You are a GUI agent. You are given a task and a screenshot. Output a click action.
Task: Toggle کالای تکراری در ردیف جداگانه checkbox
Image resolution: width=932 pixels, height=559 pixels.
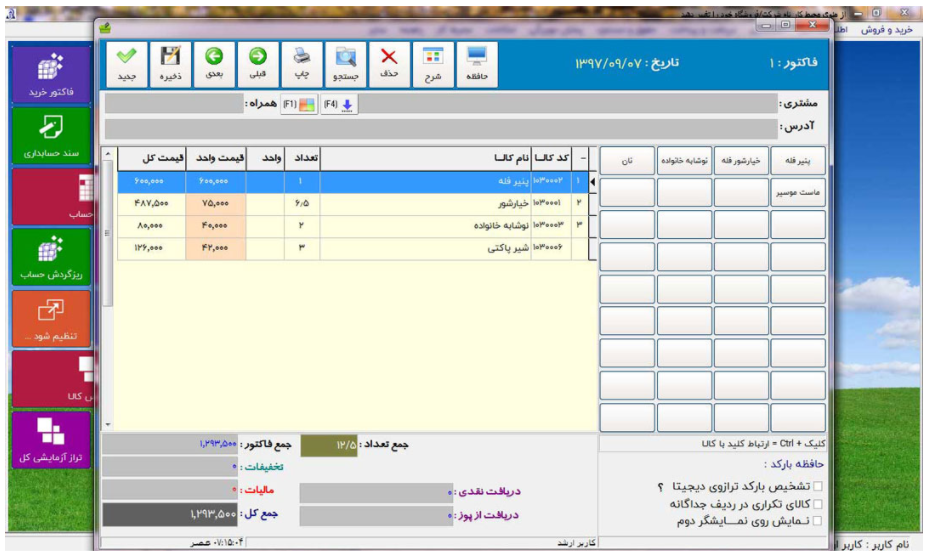[819, 504]
